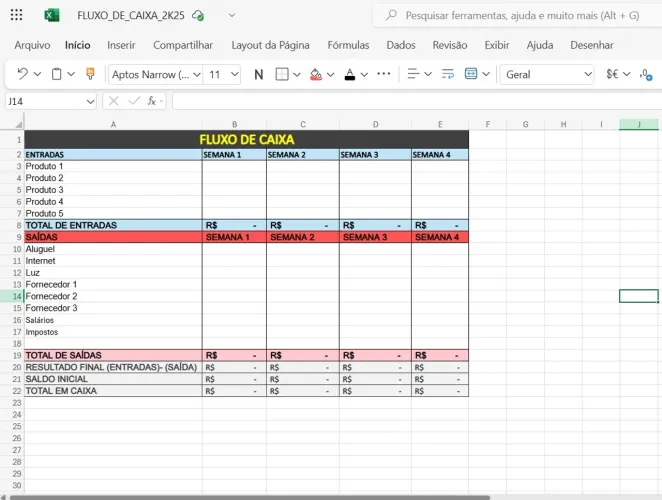Click the formula cancel X icon
The image size is (662, 500).
(114, 101)
